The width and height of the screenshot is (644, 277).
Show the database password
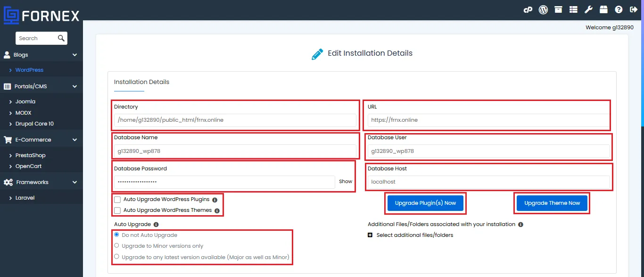(346, 181)
